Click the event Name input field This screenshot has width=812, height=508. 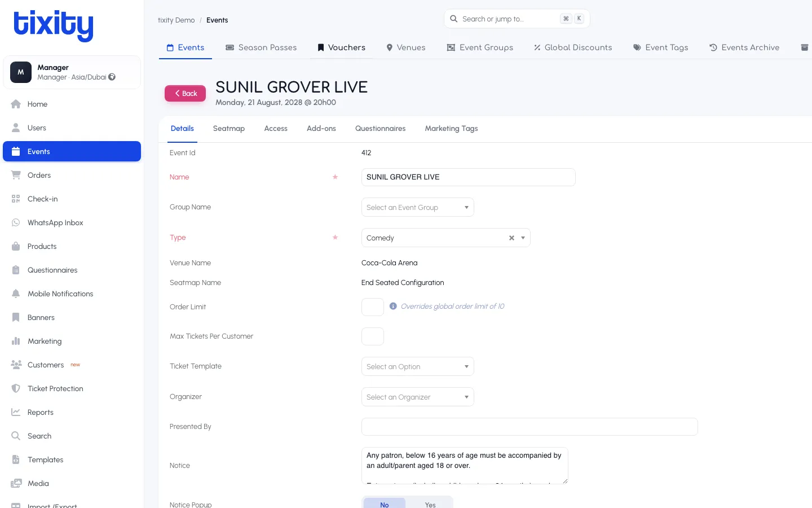point(468,177)
